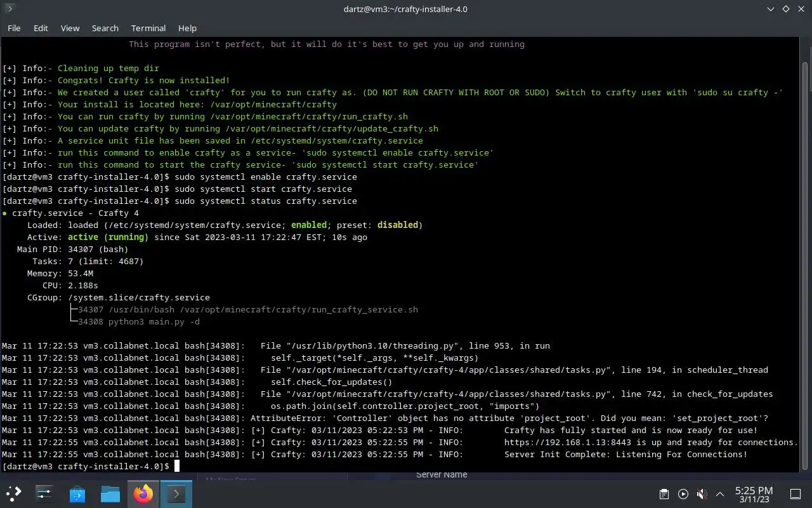Launch the Discover software store
Screen dimensions: 812x508
[77, 493]
